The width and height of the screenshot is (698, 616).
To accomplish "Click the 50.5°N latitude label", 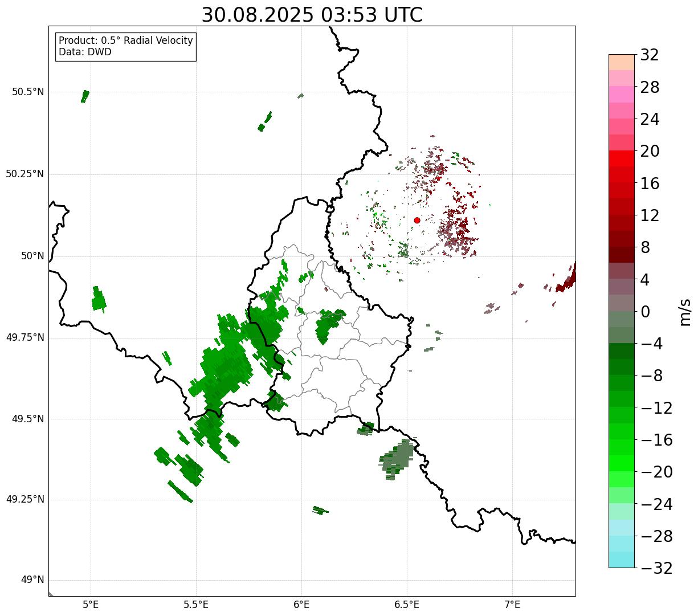I will click(x=28, y=92).
